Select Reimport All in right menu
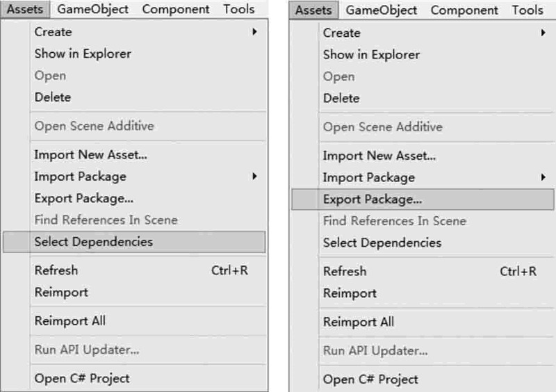The image size is (556, 392). click(x=359, y=322)
